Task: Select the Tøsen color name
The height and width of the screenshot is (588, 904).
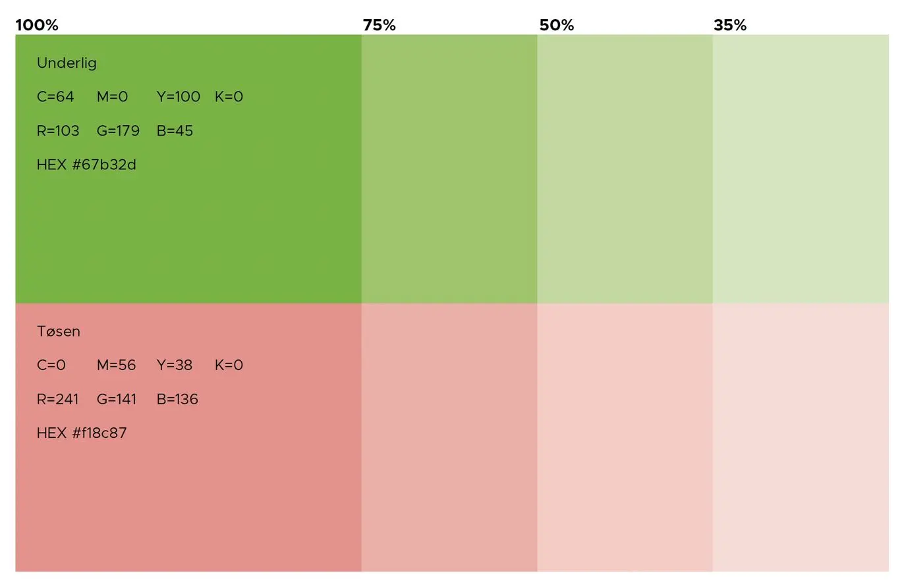Action: (x=59, y=332)
